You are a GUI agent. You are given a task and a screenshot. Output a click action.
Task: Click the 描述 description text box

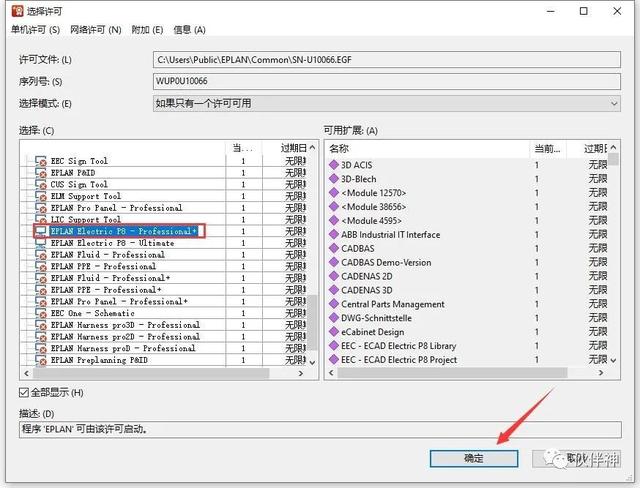[x=320, y=429]
